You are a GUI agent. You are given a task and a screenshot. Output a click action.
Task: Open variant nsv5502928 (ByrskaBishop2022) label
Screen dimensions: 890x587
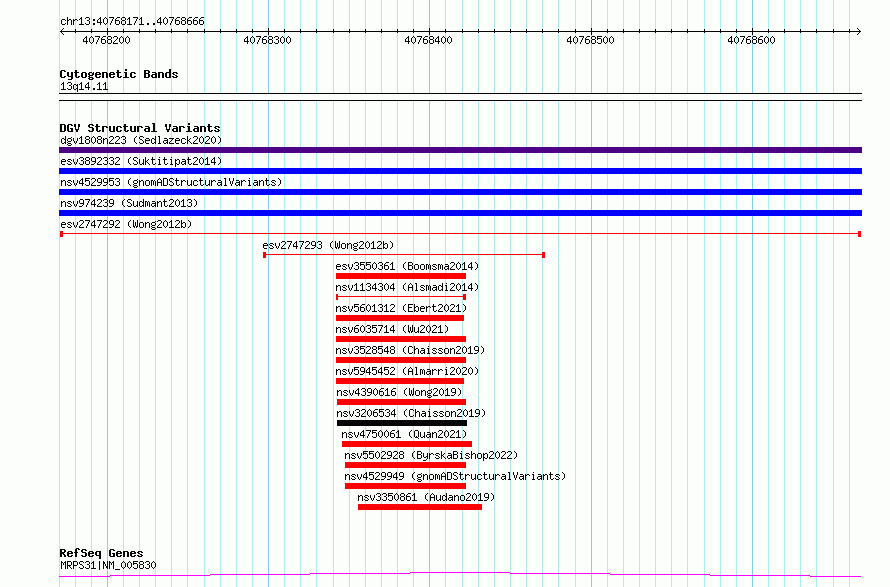click(x=431, y=455)
